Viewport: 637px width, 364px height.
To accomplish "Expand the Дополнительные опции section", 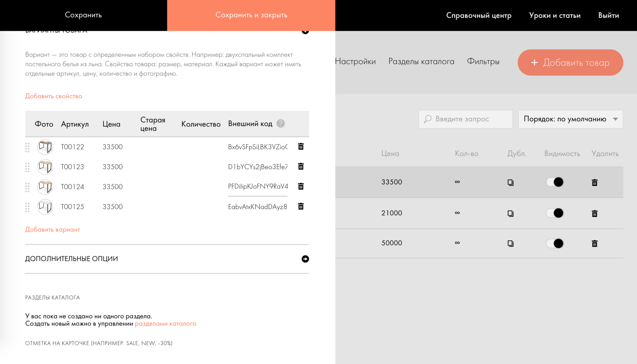I will (x=305, y=259).
